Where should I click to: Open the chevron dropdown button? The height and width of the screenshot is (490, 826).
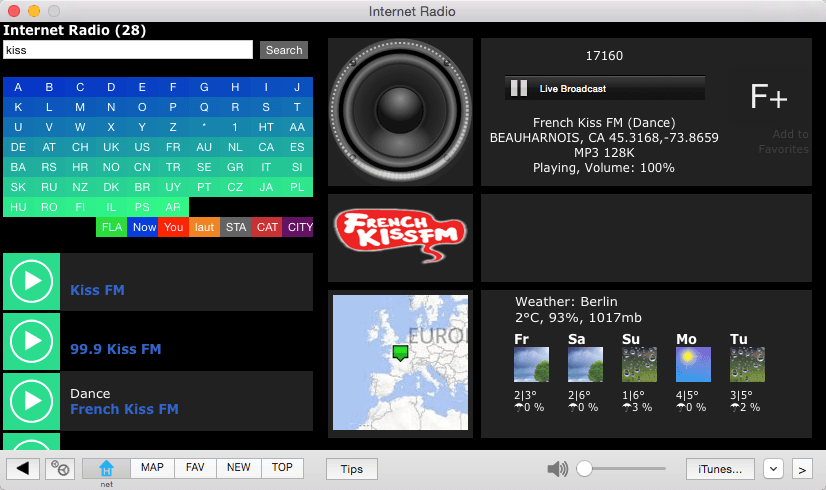pyautogui.click(x=773, y=469)
